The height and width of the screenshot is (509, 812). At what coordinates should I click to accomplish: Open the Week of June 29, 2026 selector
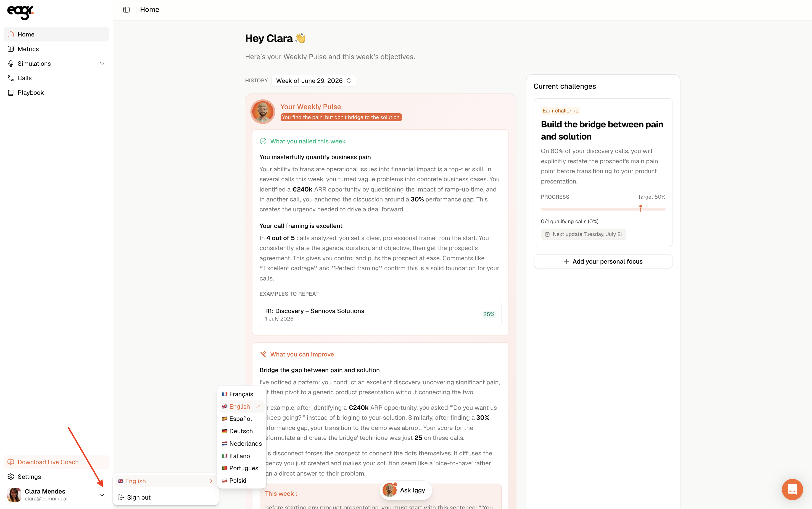click(x=313, y=81)
